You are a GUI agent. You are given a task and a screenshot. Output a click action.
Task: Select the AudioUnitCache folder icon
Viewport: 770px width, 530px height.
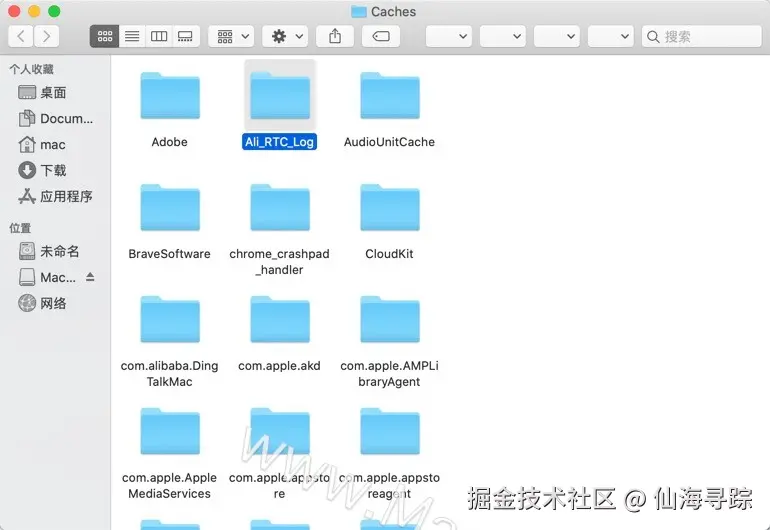tap(390, 95)
